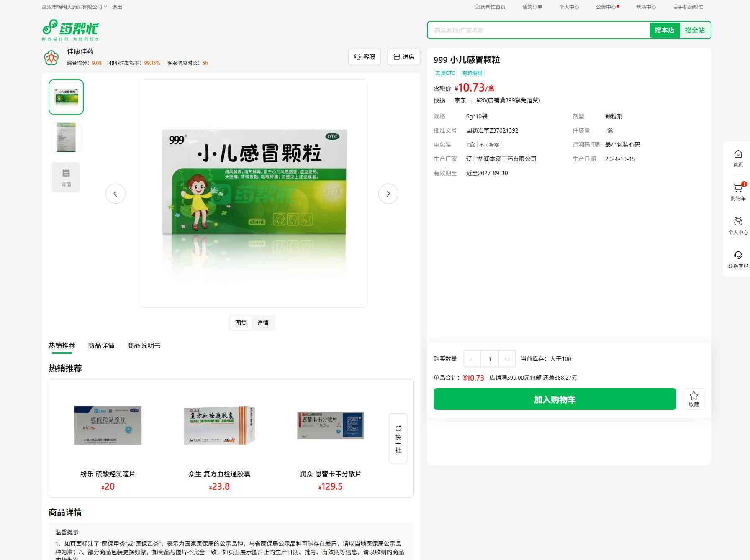Screen dimensions: 750x560
Task: Open personal center from right sidebar
Action: (x=738, y=226)
